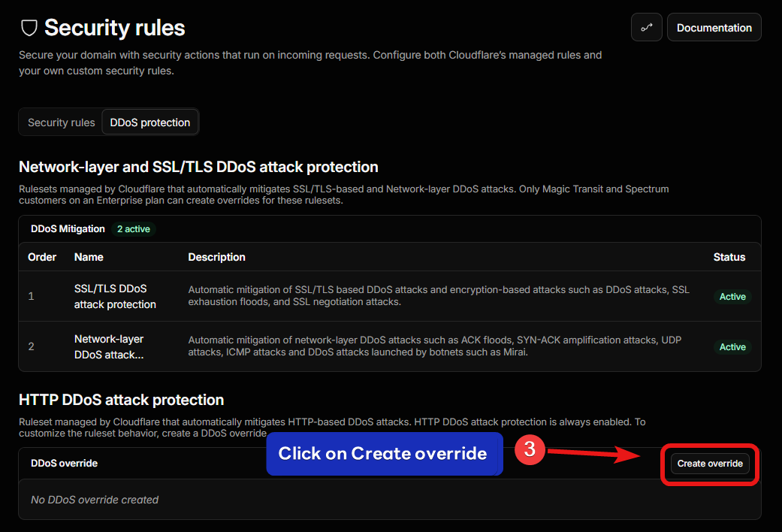This screenshot has width=782, height=532.
Task: Click the Description column header
Action: (216, 257)
